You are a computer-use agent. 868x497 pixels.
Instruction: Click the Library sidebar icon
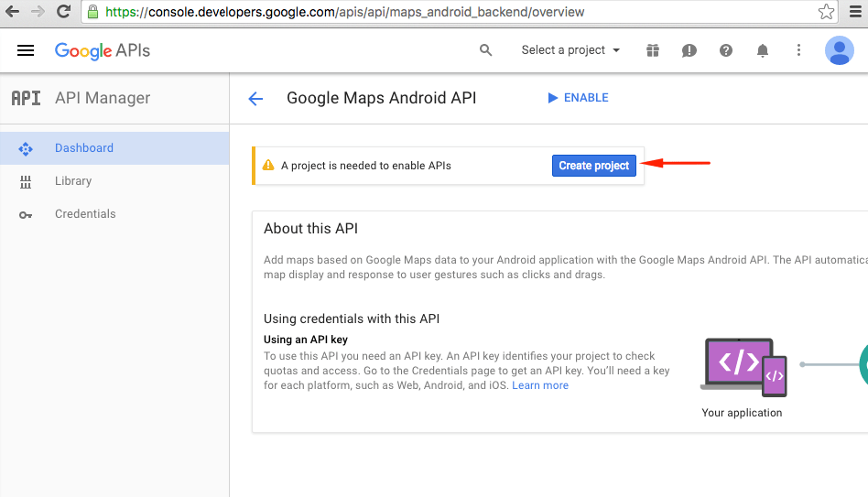26,181
